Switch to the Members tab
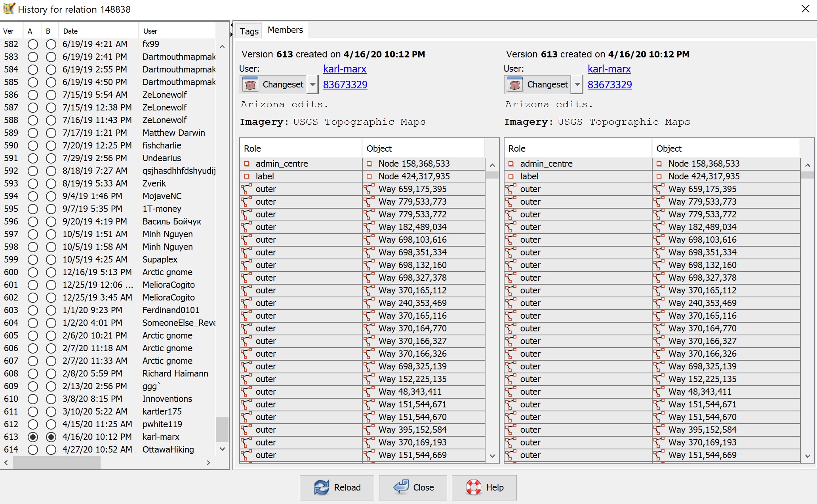Viewport: 817px width, 504px height. pyautogui.click(x=285, y=30)
